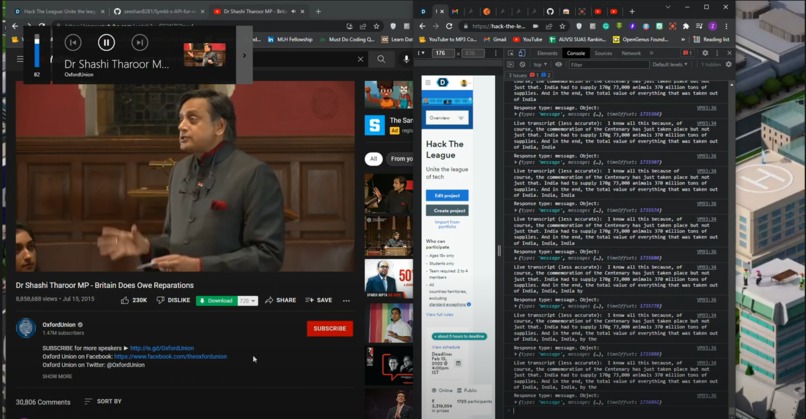806x419 pixels.
Task: Toggle the console sidebar
Action: (x=510, y=64)
